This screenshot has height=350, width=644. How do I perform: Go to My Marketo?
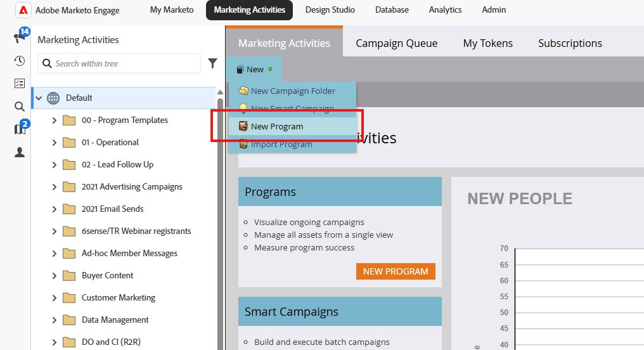(172, 10)
